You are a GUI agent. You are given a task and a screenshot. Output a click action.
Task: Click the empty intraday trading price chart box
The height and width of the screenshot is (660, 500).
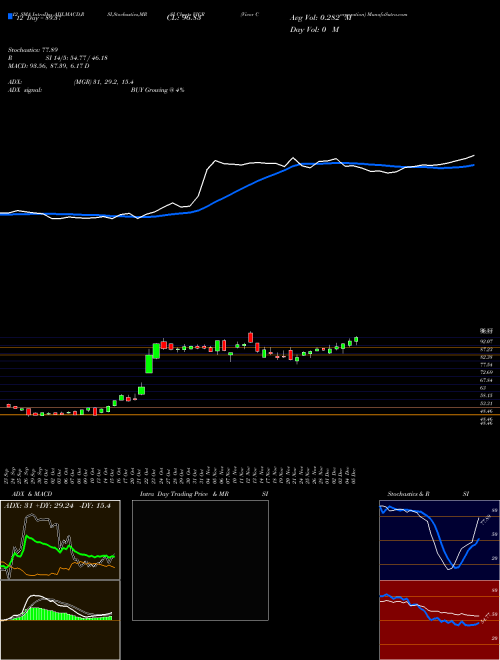tap(200, 560)
